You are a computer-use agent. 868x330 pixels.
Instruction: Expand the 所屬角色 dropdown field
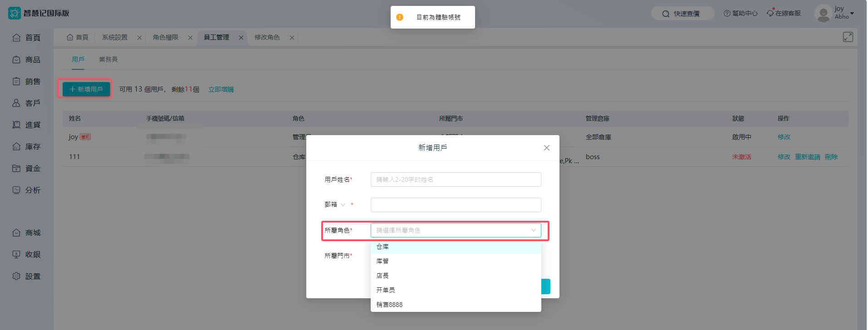[456, 230]
